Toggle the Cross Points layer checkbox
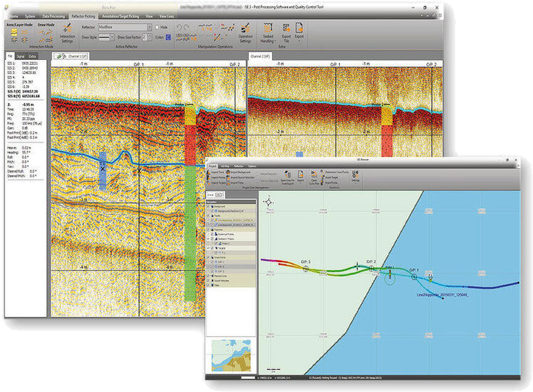Image resolution: width=533 pixels, height=392 pixels. click(x=209, y=258)
